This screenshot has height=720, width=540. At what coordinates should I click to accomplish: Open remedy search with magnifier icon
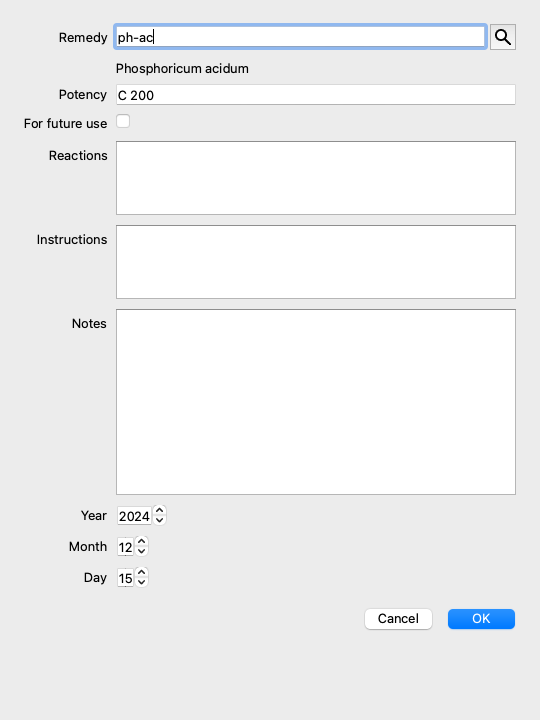[503, 37]
